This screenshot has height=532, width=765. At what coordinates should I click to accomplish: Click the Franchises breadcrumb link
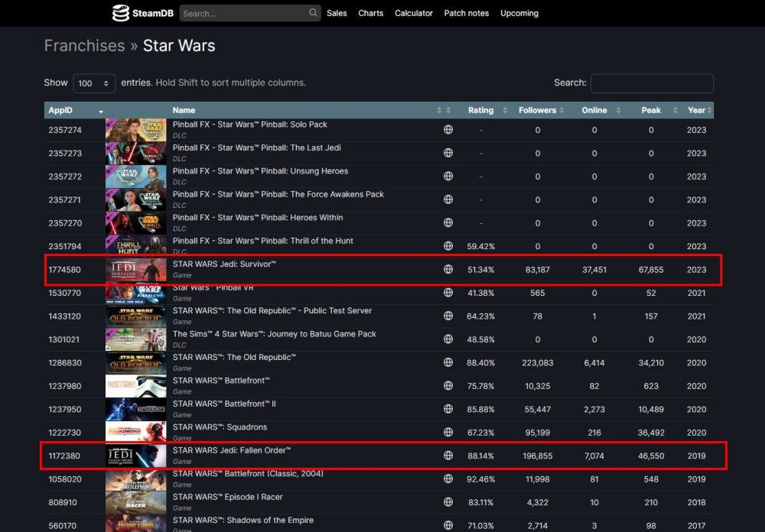tap(84, 46)
